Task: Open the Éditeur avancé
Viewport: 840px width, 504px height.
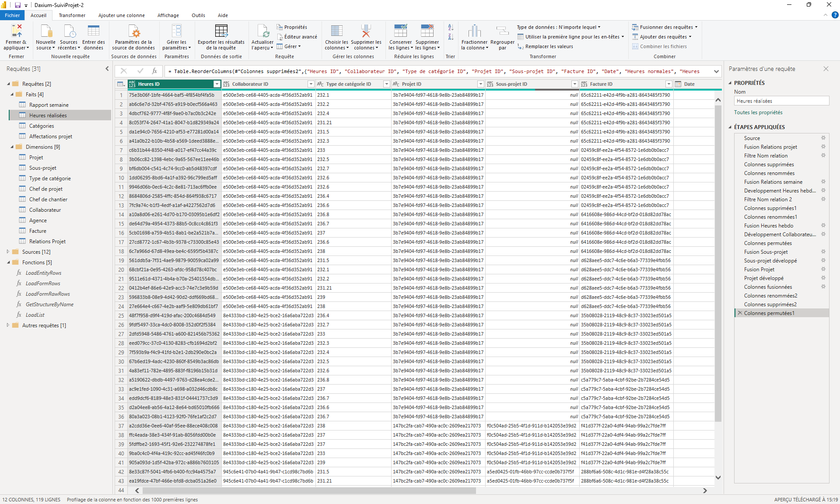Action: tap(297, 37)
